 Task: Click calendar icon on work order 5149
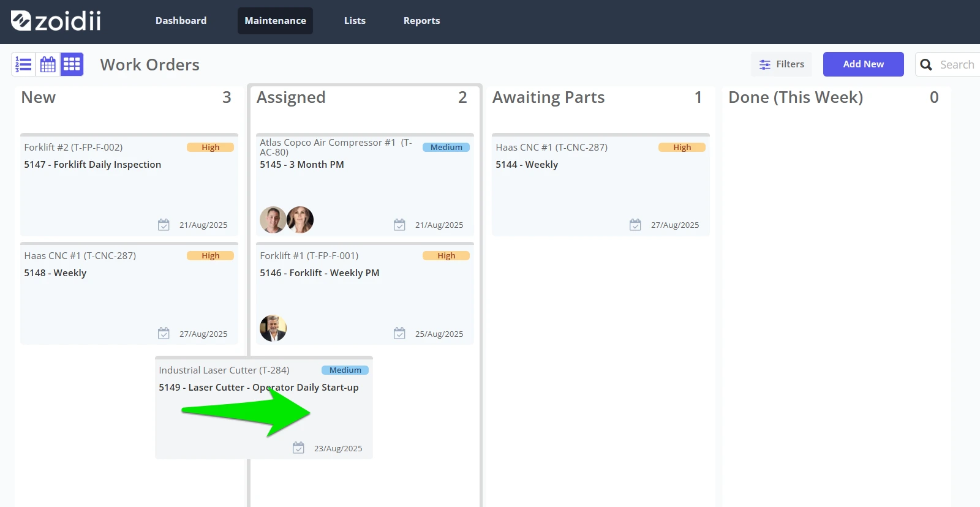coord(298,448)
